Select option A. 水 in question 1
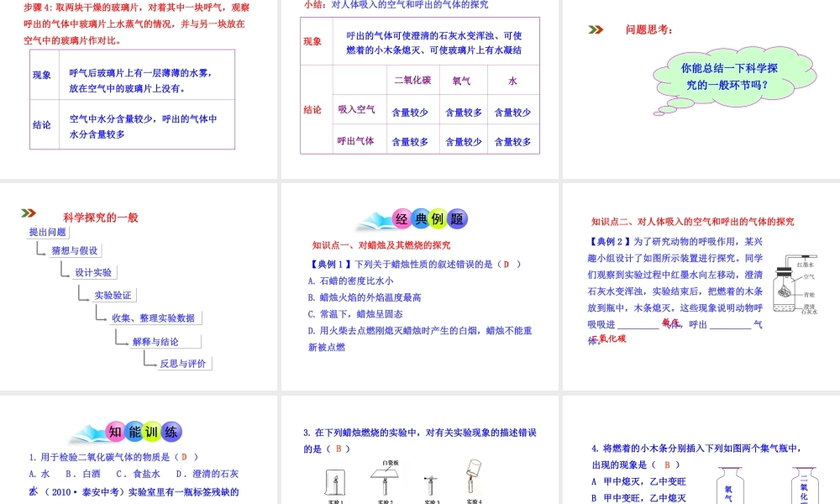Image resolution: width=840 pixels, height=504 pixels. (x=39, y=474)
